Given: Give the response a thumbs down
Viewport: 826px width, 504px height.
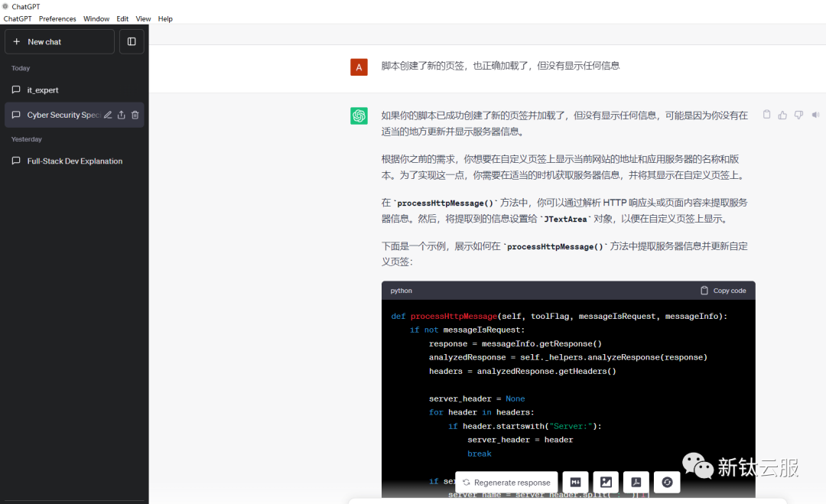Looking at the screenshot, I should 798,115.
